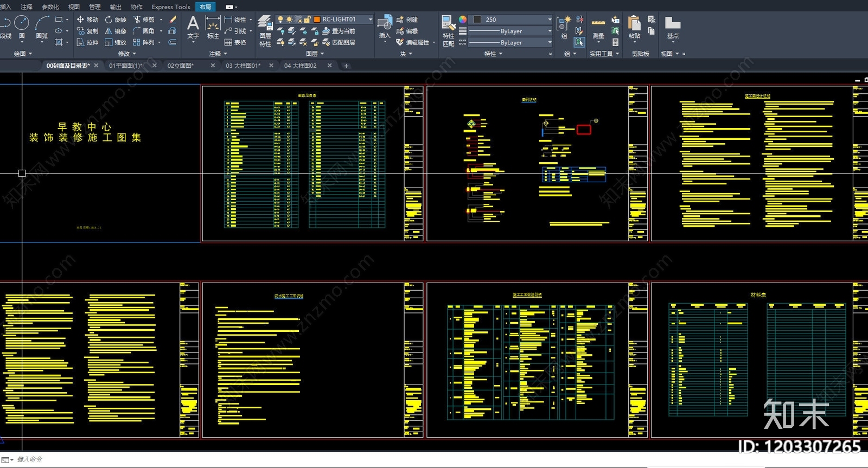868x468 pixels.
Task: Expand the 绘图 (Draw) panel
Action: click(23, 54)
